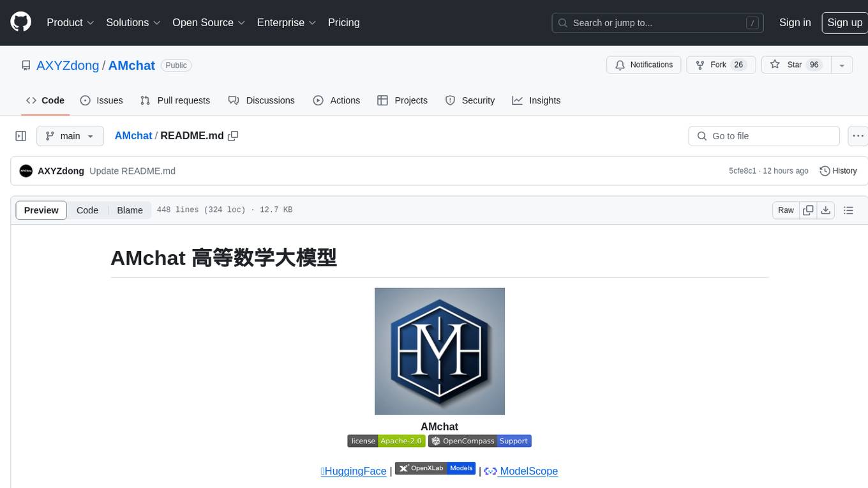Viewport: 868px width, 488px height.
Task: Expand the Solutions menu
Action: pyautogui.click(x=133, y=22)
